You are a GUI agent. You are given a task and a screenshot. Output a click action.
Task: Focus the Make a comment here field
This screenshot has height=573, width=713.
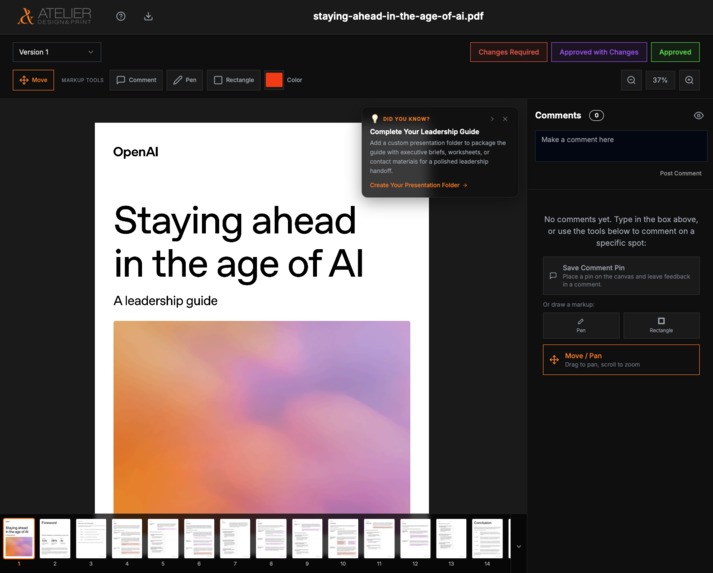point(621,146)
